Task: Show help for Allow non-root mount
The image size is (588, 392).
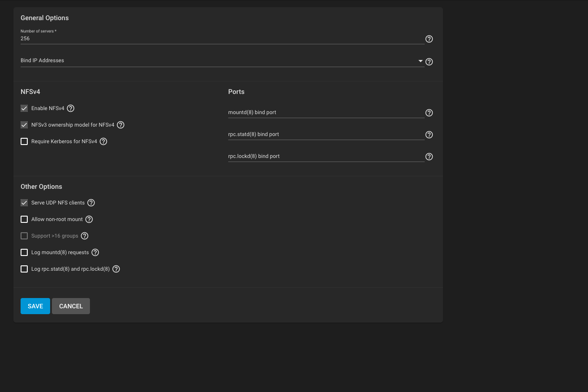Action: (x=89, y=219)
